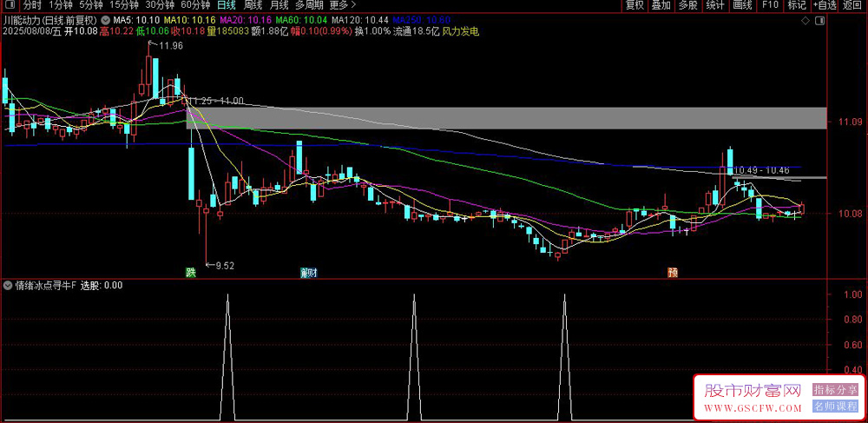Screen dimensions: 868x423
Task: Click the 11.96 high price label
Action: click(170, 46)
